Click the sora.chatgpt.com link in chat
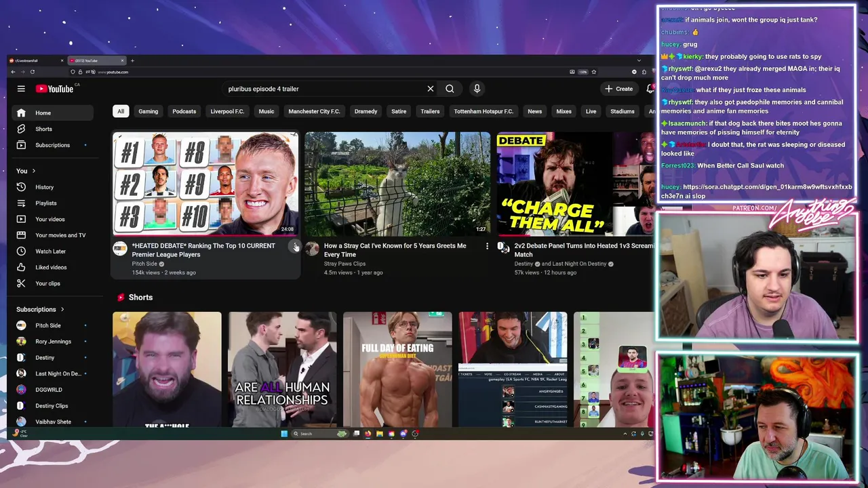868x488 pixels. 757,191
